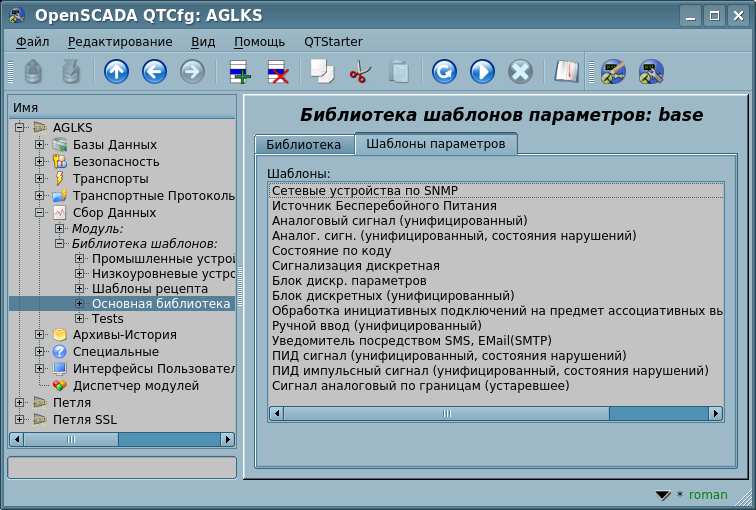Expand the Безопасность node

coord(40,161)
